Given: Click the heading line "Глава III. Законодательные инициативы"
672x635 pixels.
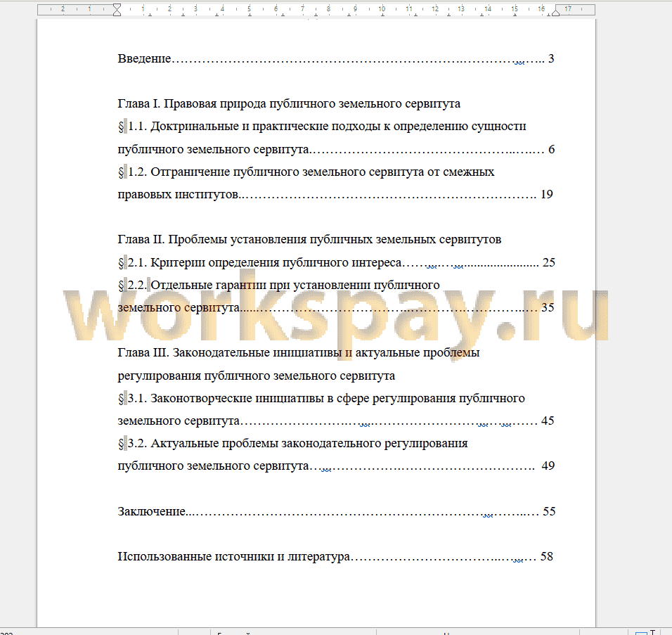Looking at the screenshot, I should 299,353.
